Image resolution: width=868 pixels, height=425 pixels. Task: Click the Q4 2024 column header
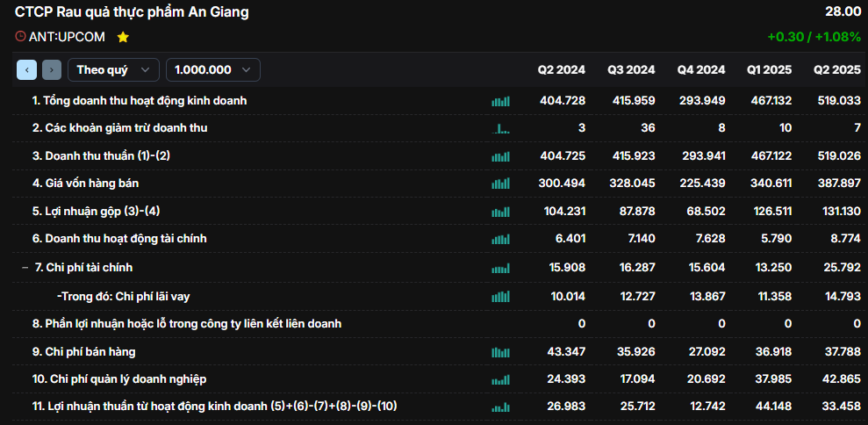[701, 70]
